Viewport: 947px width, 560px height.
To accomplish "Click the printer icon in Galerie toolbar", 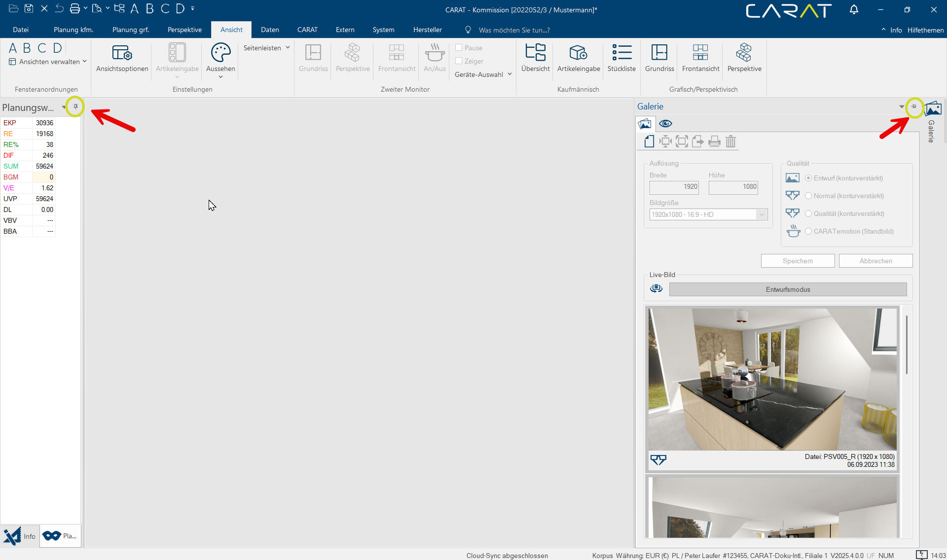I will coord(714,142).
